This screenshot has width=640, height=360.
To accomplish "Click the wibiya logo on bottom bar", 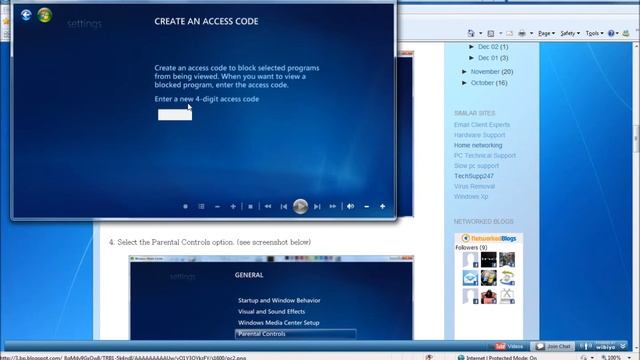I will coord(605,347).
